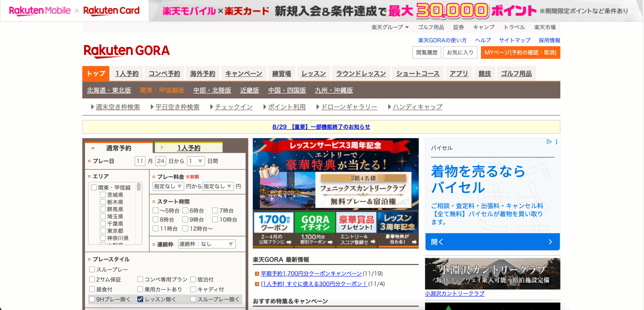This screenshot has height=310, width=644.
Task: Open the ad options three-dot icon
Action: (556, 142)
